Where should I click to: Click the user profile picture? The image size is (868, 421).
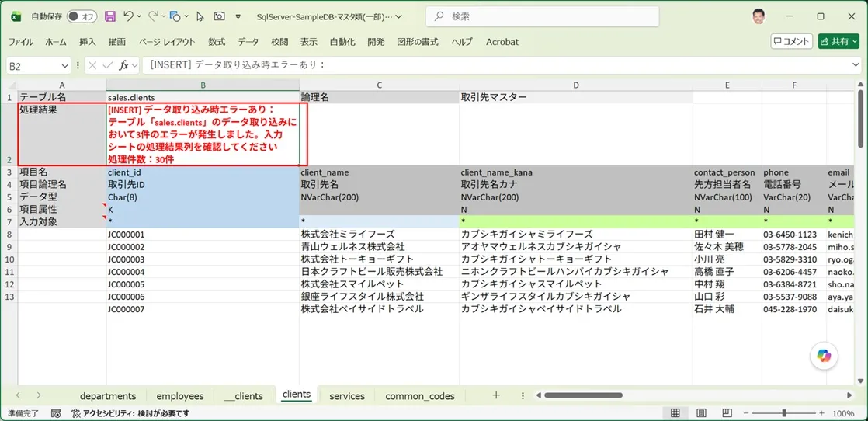tap(759, 16)
